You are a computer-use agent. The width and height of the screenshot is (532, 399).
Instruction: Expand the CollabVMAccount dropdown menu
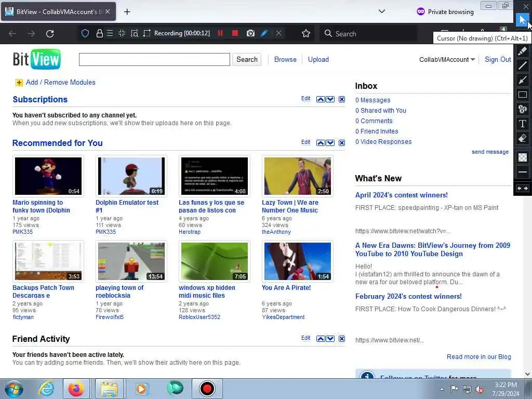[447, 59]
